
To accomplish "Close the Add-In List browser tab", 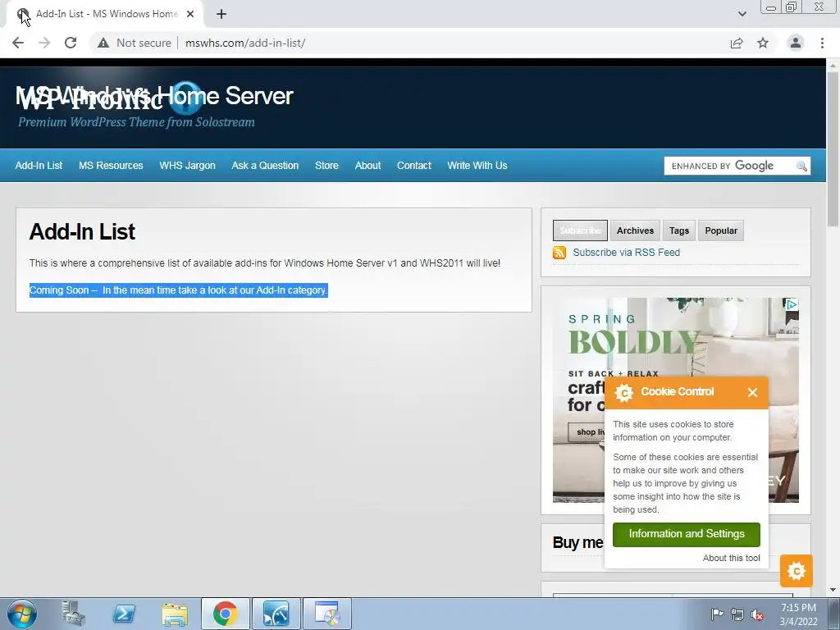I will click(190, 14).
